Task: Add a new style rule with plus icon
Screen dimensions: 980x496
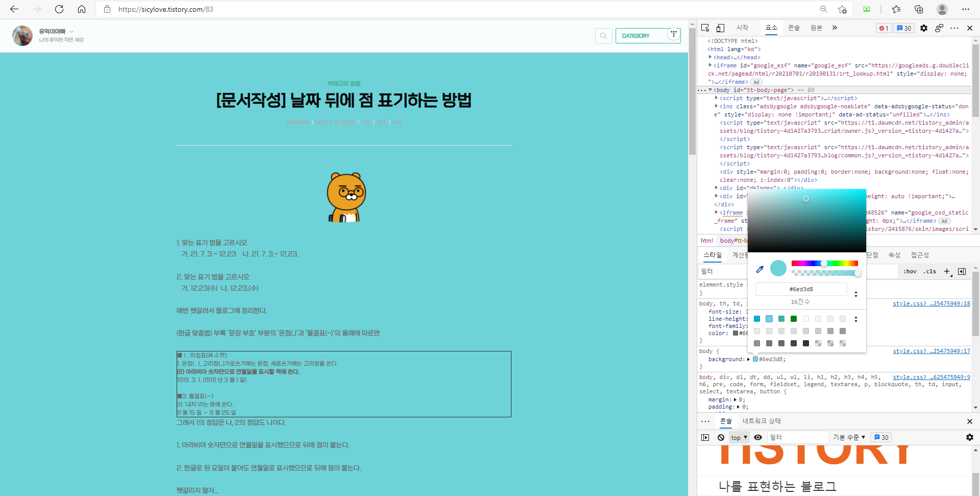Action: tap(947, 271)
